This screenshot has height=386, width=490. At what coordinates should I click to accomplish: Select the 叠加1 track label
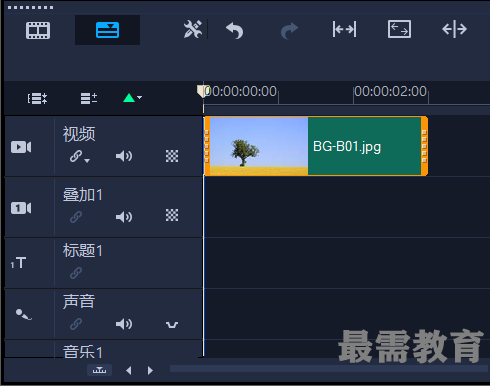click(83, 195)
